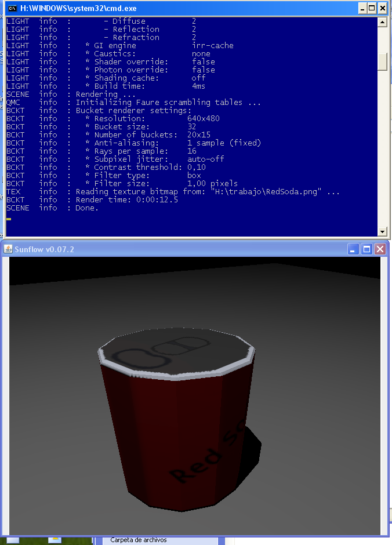The image size is (392, 545).
Task: Click the console vertical scrollbar thumb
Action: [x=382, y=62]
